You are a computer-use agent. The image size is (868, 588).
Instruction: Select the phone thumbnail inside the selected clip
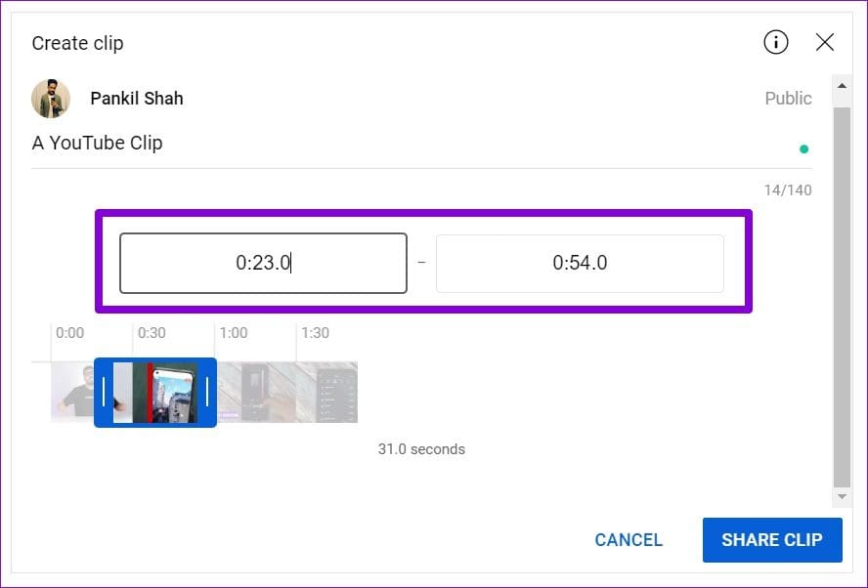[174, 393]
